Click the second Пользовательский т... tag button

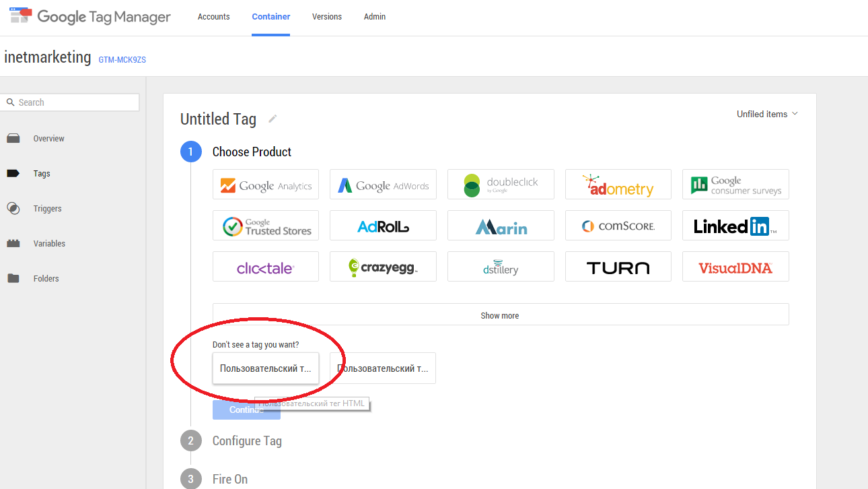[383, 368]
